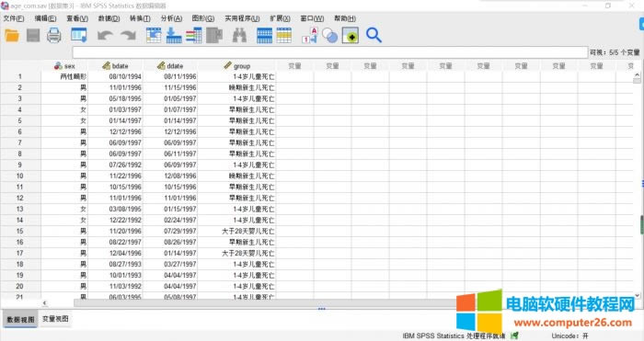Click the 可视: 5/5 个变量 indicator
The height and width of the screenshot is (341, 644).
(615, 52)
